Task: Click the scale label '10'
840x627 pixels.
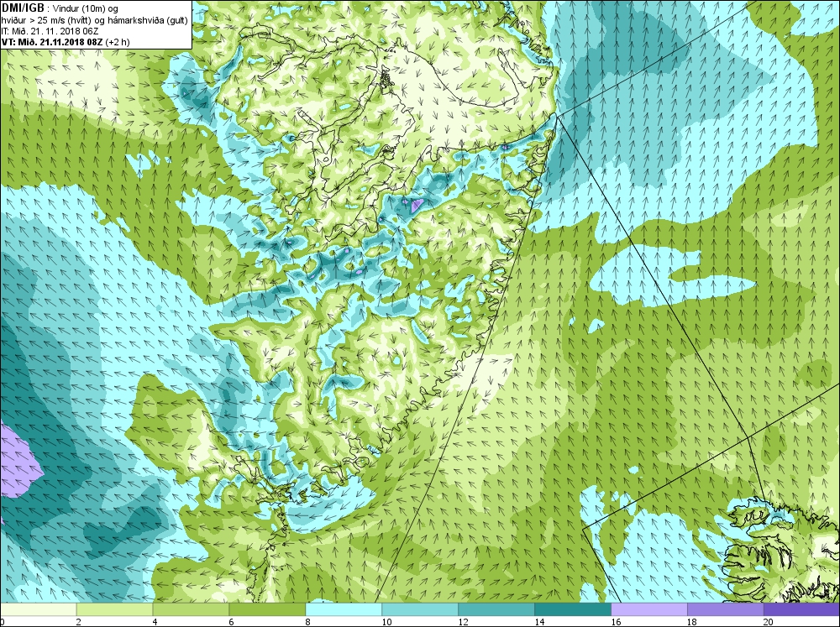Action: click(x=386, y=622)
